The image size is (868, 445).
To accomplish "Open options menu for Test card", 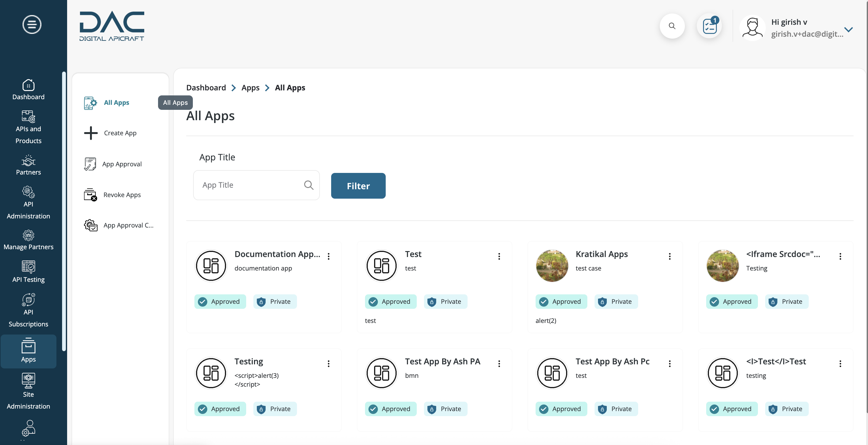I will (499, 256).
